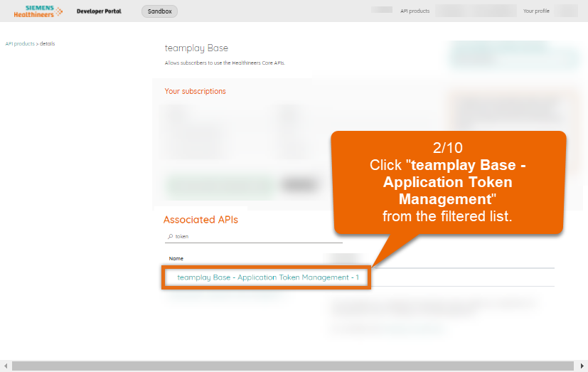The width and height of the screenshot is (588, 372).
Task: Go back via API products breadcrumb
Action: pos(20,44)
